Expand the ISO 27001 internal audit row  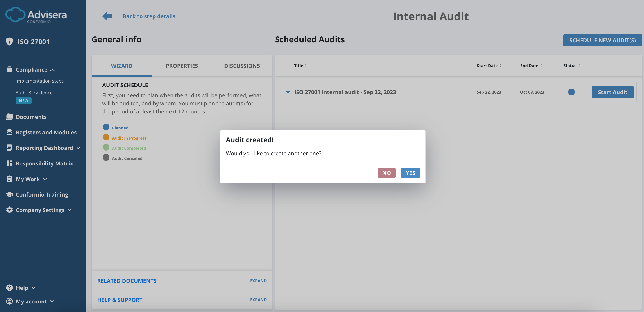coord(288,92)
